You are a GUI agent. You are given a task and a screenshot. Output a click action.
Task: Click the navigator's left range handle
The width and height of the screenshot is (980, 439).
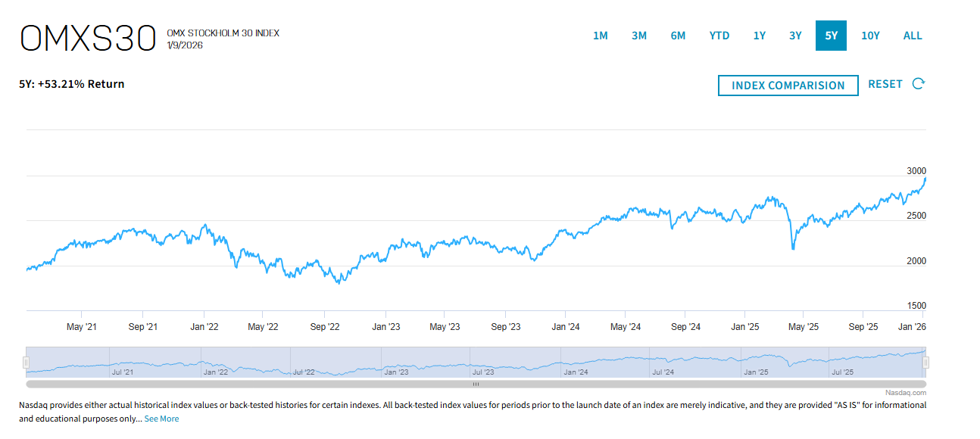click(x=26, y=363)
